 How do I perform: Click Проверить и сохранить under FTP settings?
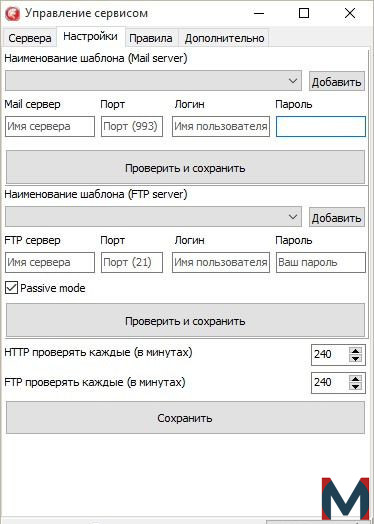(x=185, y=320)
